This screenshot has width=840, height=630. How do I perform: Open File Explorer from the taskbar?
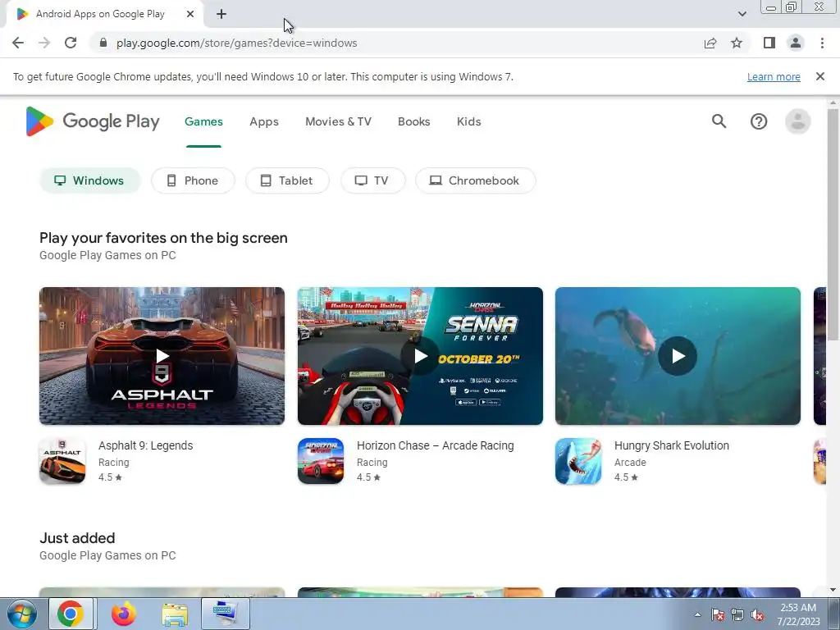pos(175,614)
